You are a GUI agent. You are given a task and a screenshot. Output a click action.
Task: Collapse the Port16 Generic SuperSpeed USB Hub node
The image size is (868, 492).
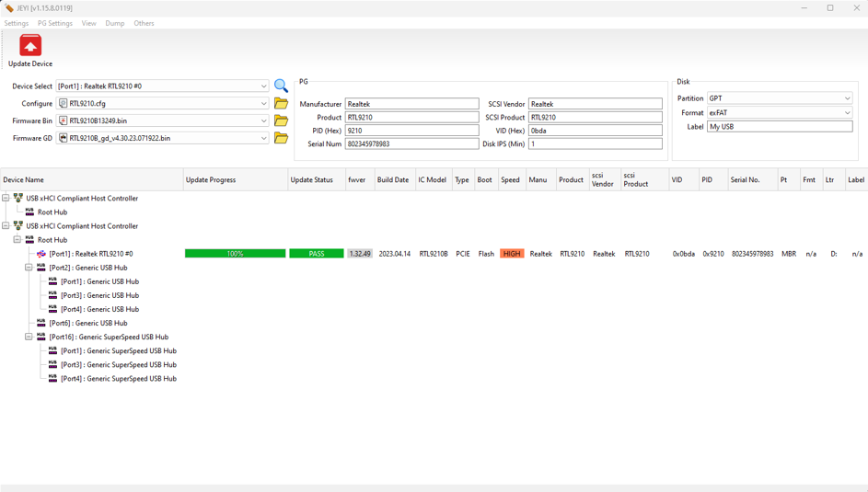pyautogui.click(x=29, y=337)
